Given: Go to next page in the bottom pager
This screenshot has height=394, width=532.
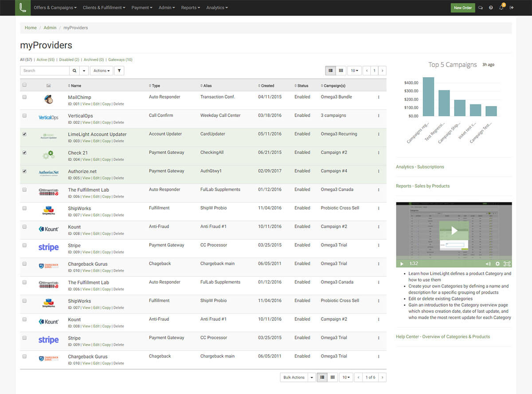Looking at the screenshot, I should (382, 377).
